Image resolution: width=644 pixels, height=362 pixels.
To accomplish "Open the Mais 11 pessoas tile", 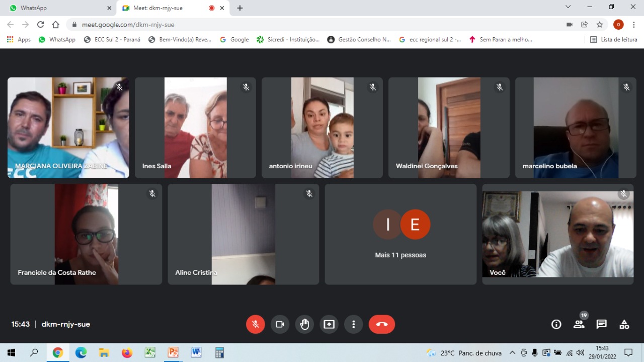I will point(400,234).
